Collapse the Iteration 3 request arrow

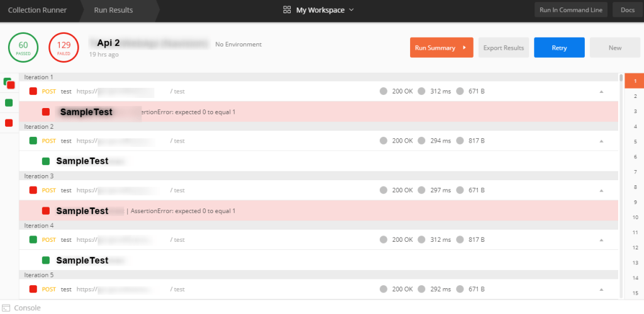click(x=601, y=190)
